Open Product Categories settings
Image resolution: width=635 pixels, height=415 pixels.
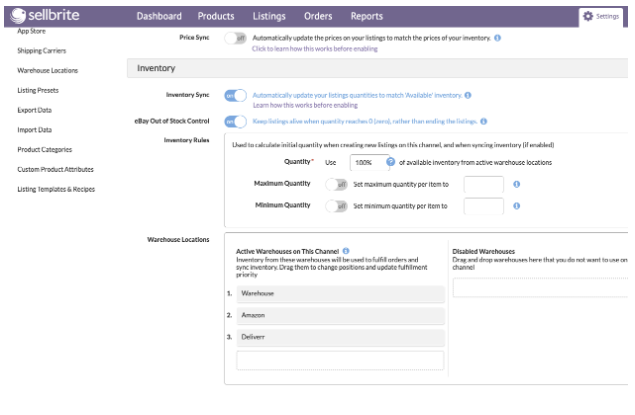[45, 150]
